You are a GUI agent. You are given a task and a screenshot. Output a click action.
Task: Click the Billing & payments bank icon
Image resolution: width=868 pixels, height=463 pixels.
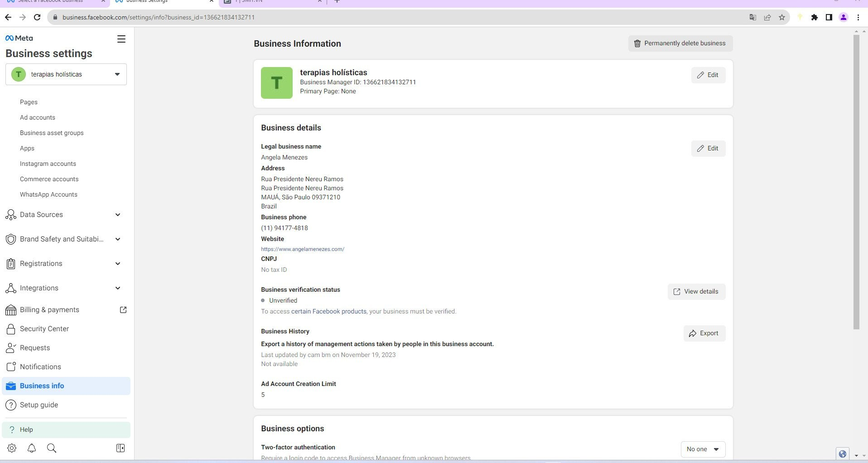coord(11,310)
